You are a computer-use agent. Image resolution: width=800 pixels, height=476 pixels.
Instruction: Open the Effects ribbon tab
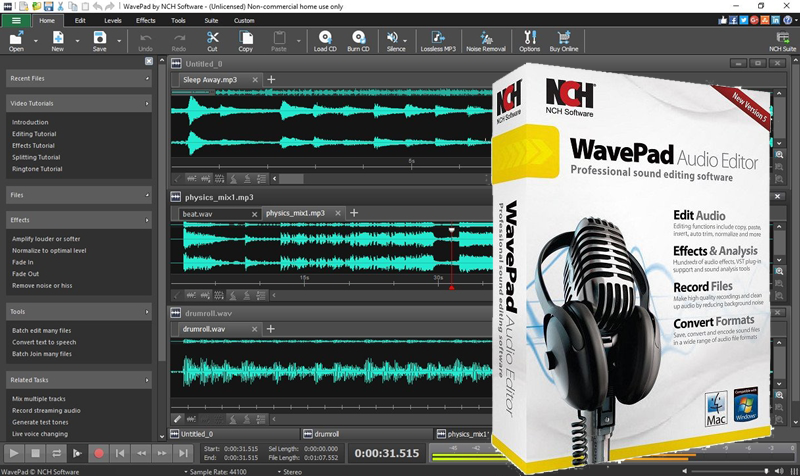click(145, 20)
